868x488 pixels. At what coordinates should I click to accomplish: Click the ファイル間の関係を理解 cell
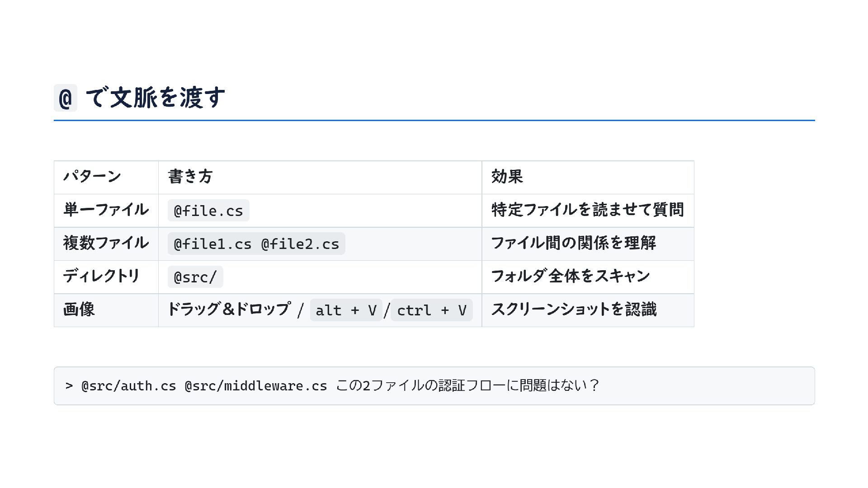(x=573, y=244)
